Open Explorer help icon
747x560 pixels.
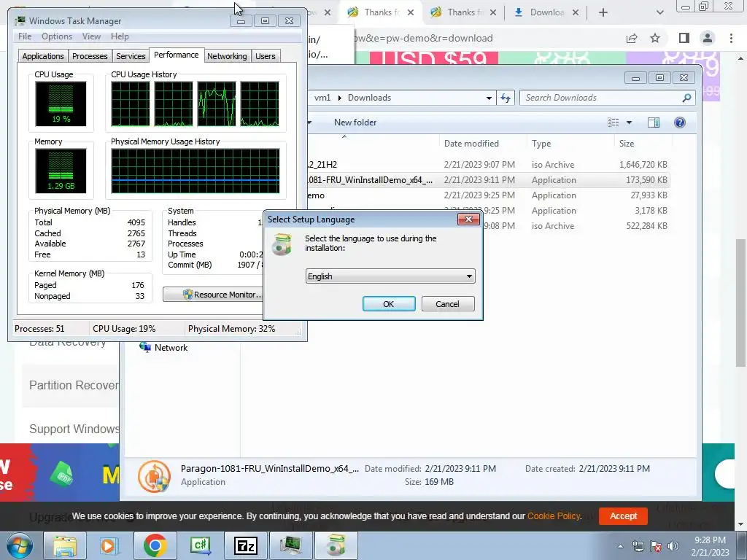pos(680,122)
